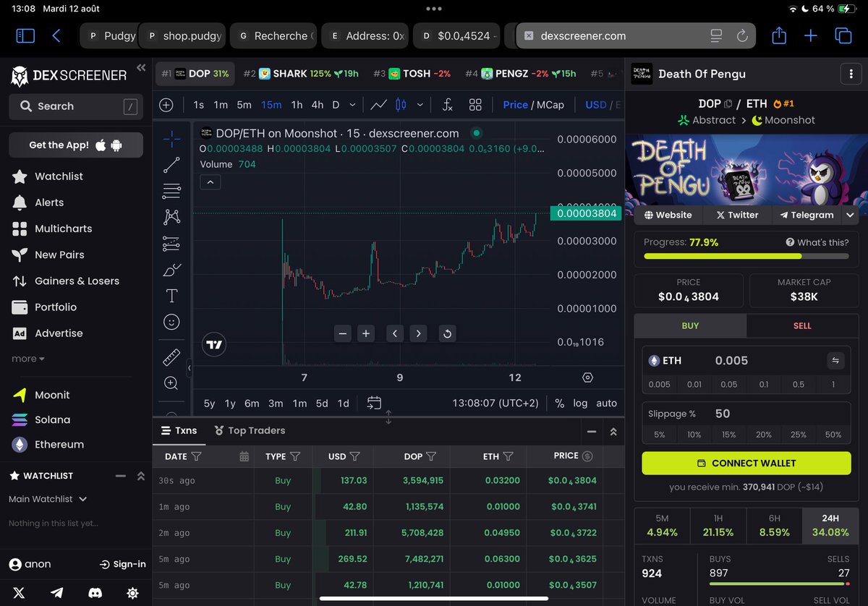This screenshot has width=868, height=606.
Task: Expand the more section in sidebar
Action: click(27, 359)
